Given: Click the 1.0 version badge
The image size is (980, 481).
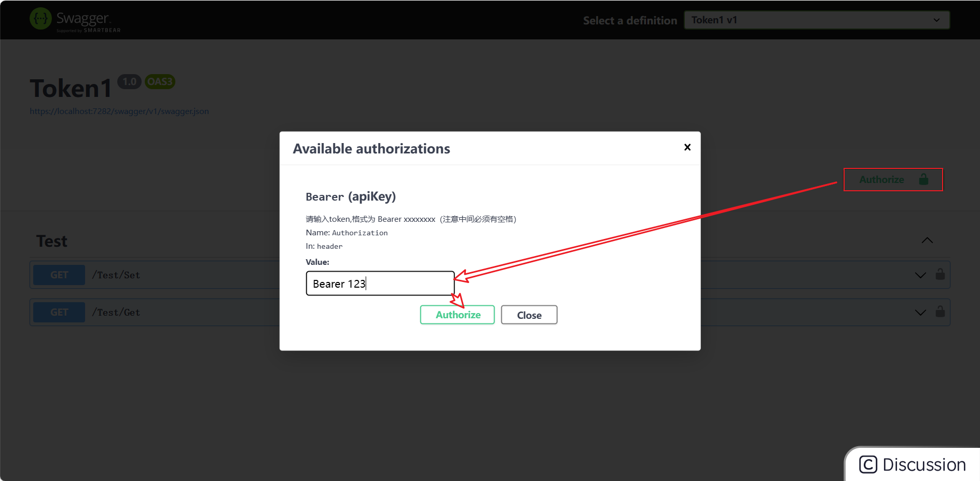Looking at the screenshot, I should (x=130, y=81).
